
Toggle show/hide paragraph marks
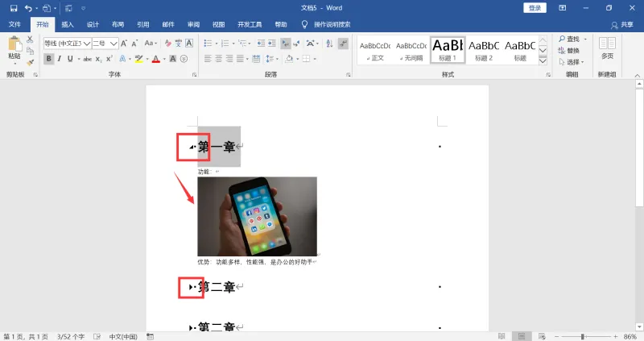(343, 44)
